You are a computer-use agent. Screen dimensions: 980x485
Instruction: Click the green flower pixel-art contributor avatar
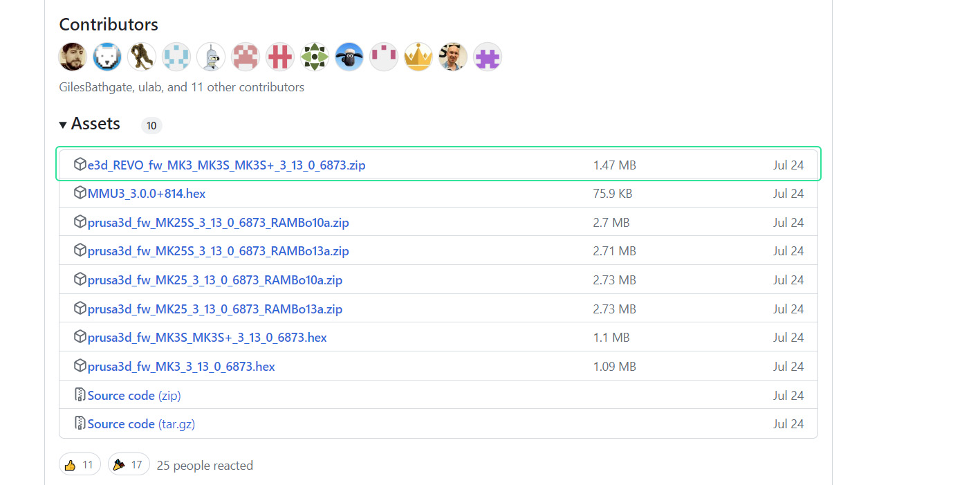pyautogui.click(x=315, y=57)
